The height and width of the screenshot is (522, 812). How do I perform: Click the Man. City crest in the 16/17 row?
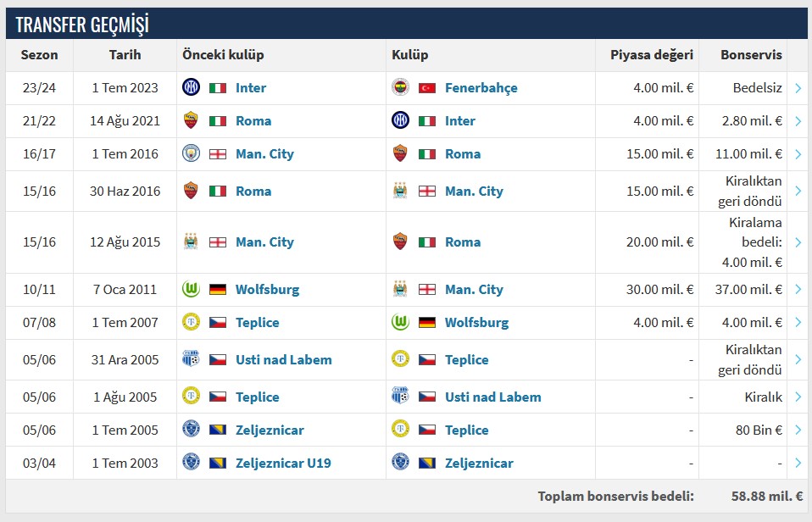(x=191, y=153)
